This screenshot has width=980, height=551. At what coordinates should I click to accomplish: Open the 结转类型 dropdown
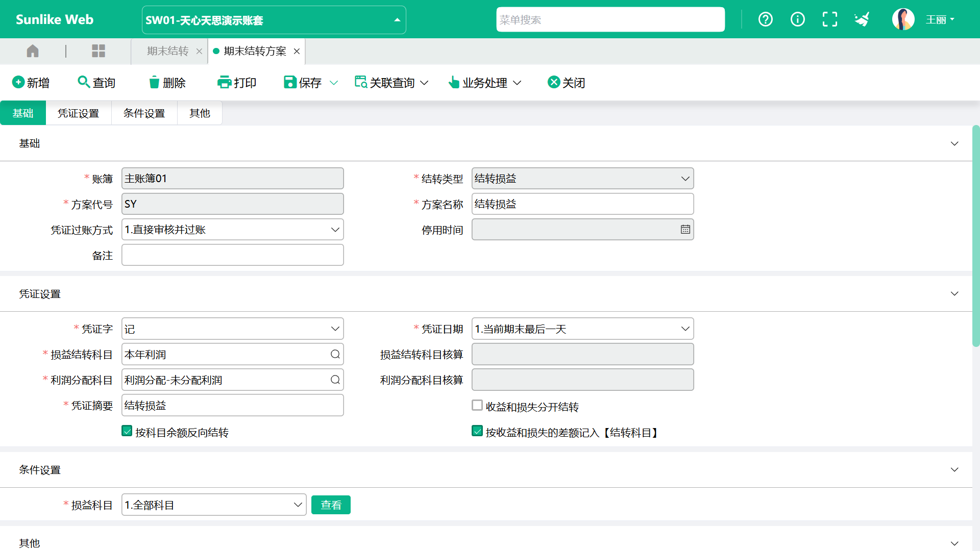click(x=582, y=179)
